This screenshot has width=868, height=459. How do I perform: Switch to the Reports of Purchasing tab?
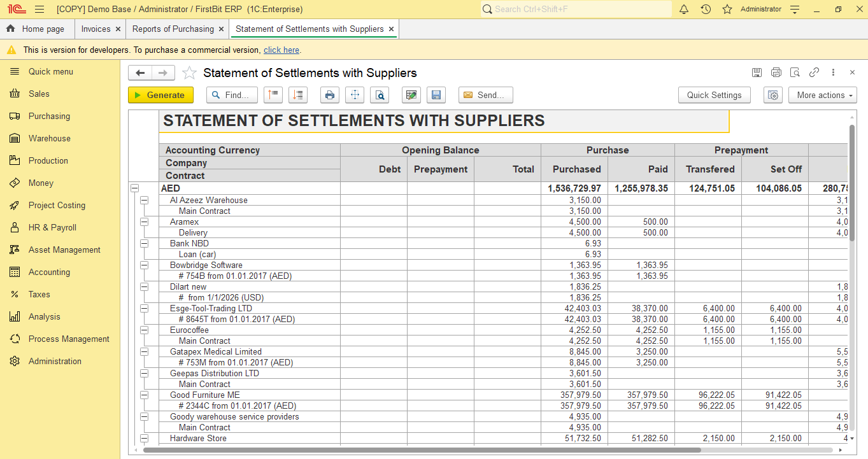[173, 29]
